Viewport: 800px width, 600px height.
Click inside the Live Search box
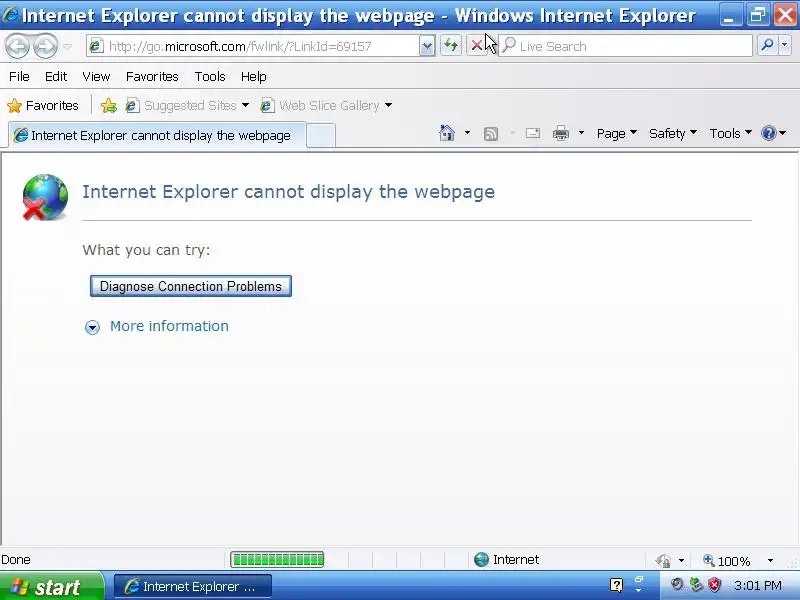625,46
